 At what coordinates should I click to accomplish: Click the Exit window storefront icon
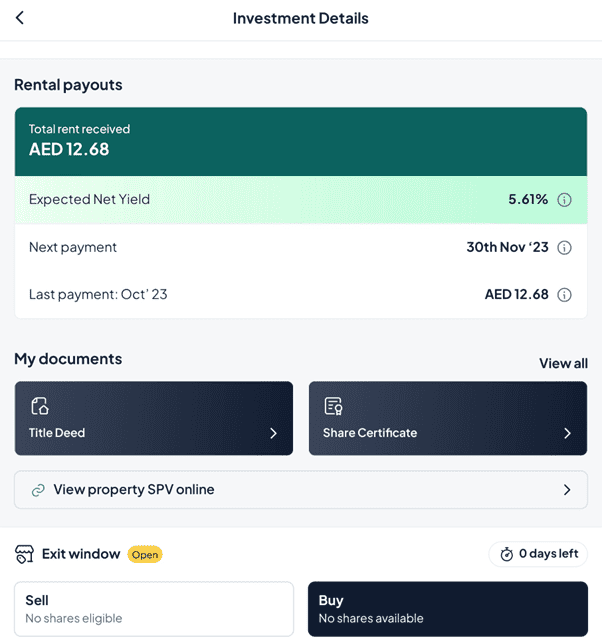(25, 554)
